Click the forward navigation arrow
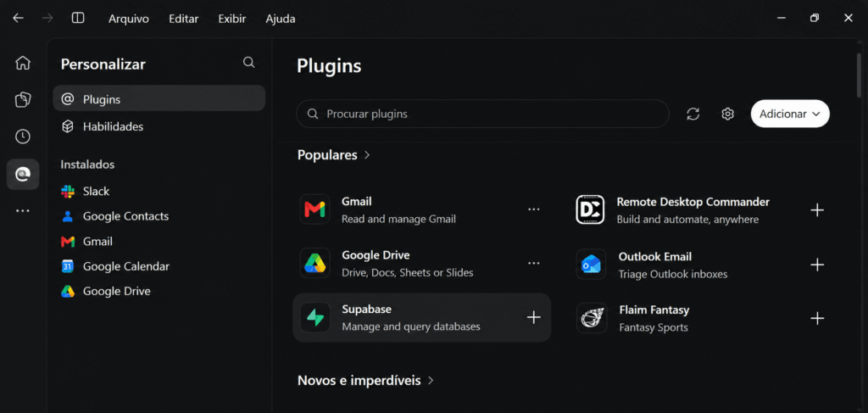The width and height of the screenshot is (868, 413). [x=47, y=19]
